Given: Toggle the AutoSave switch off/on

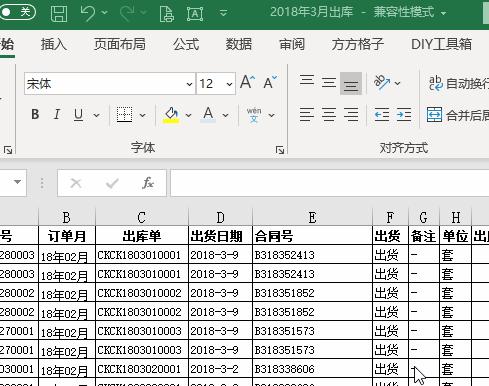Looking at the screenshot, I should tap(17, 13).
